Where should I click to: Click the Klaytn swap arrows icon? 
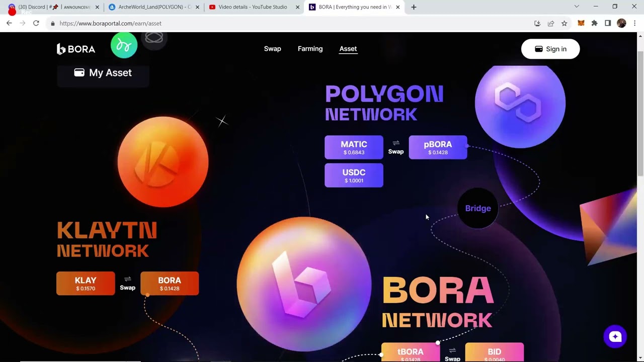128,280
